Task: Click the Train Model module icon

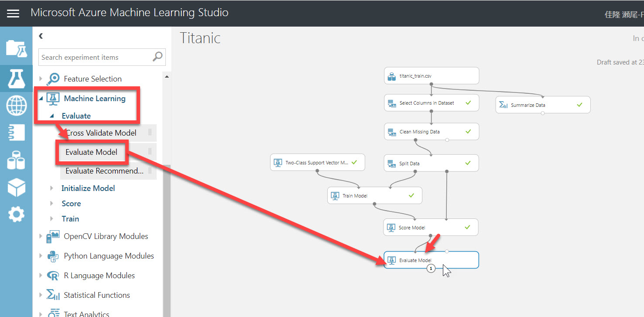Action: (x=335, y=196)
